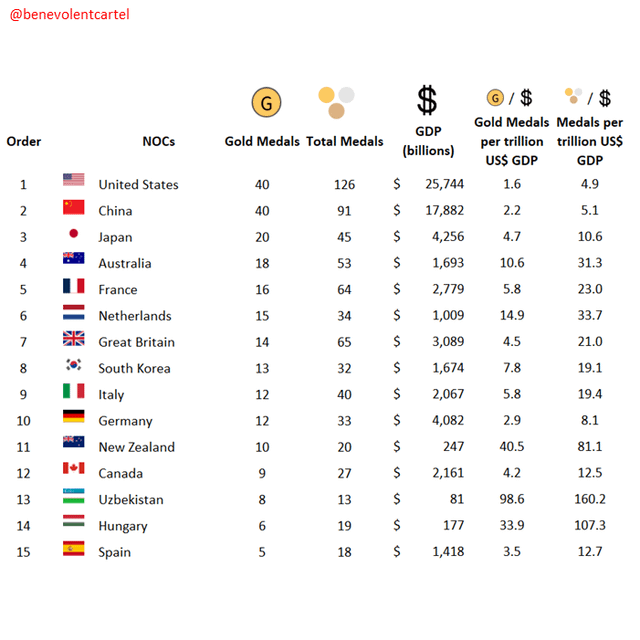Open the @benevolentcartel handle link
Viewport: 640px width, 640px height.
69,15
